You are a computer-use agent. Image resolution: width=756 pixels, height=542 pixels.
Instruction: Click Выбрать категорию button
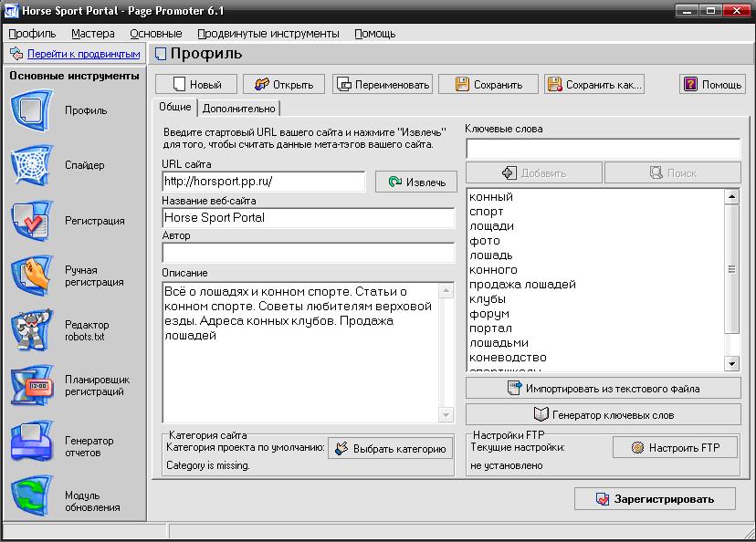(390, 449)
